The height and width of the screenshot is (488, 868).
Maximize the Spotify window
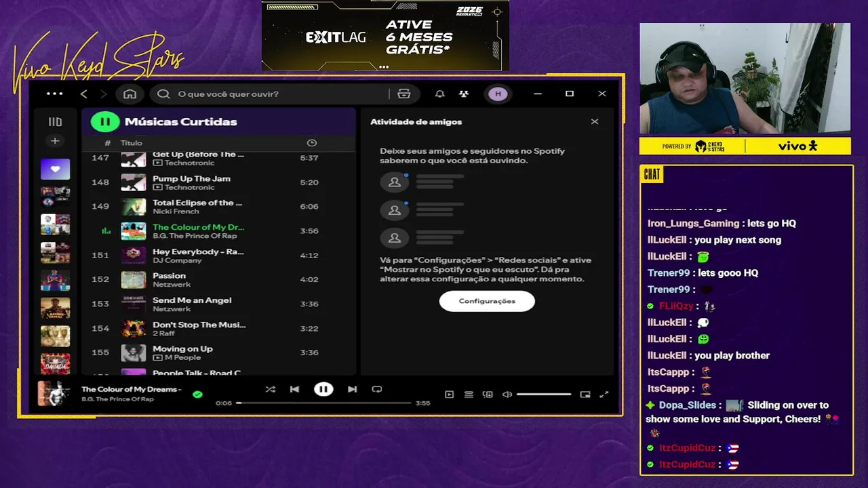tap(570, 94)
